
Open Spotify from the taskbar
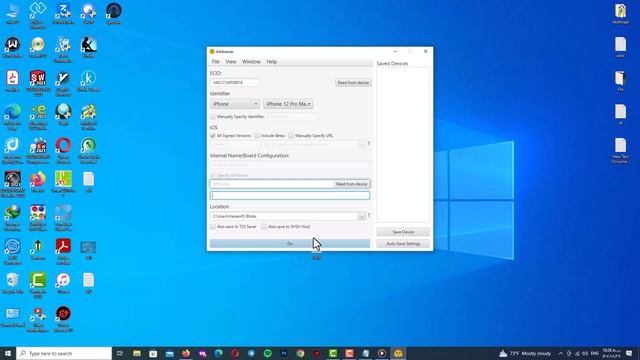pyautogui.click(x=267, y=353)
